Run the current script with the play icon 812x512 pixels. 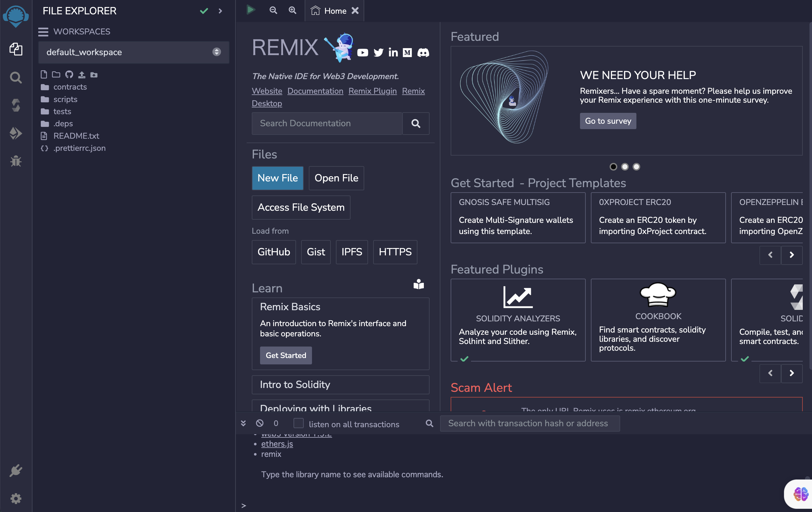(x=250, y=10)
